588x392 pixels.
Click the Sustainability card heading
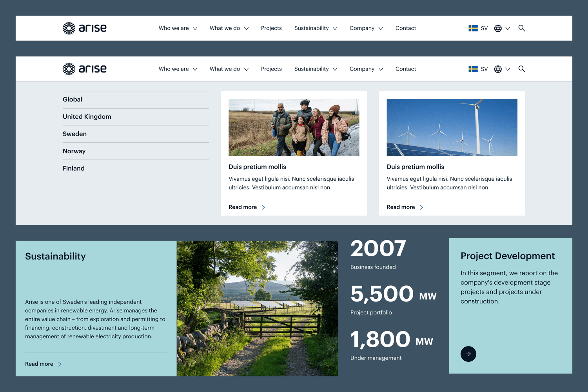pyautogui.click(x=55, y=256)
